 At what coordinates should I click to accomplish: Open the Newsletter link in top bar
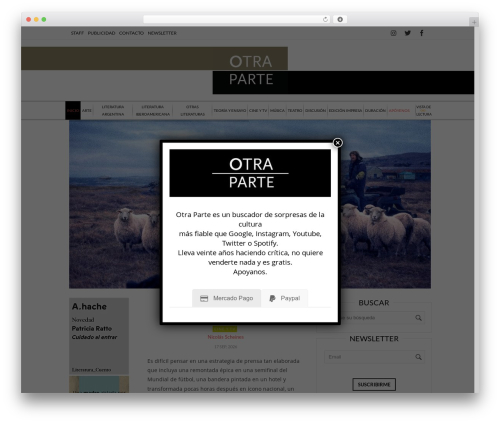pyautogui.click(x=162, y=33)
